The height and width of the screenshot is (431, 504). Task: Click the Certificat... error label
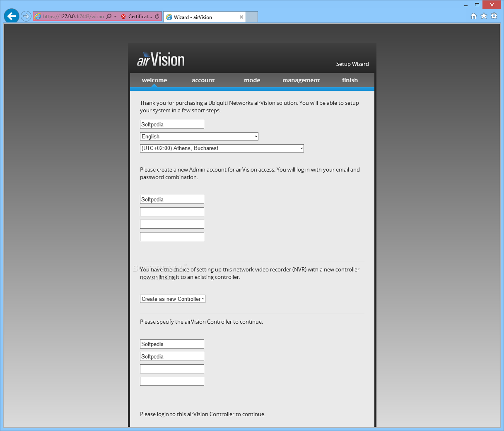click(x=140, y=17)
